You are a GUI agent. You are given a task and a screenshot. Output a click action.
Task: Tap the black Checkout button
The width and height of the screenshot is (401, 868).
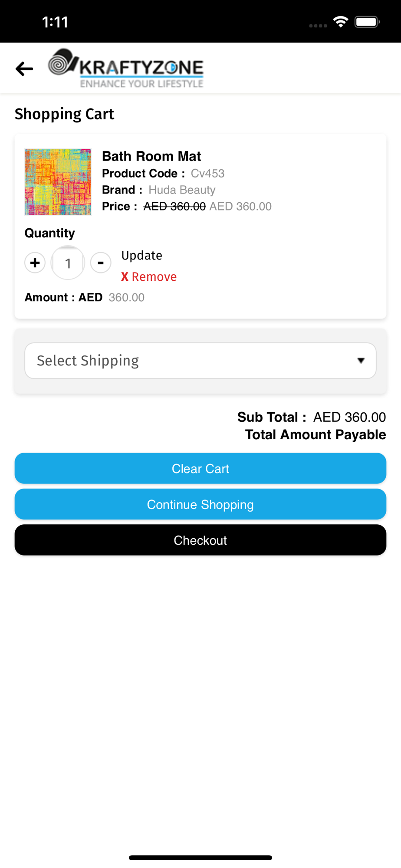(x=200, y=540)
